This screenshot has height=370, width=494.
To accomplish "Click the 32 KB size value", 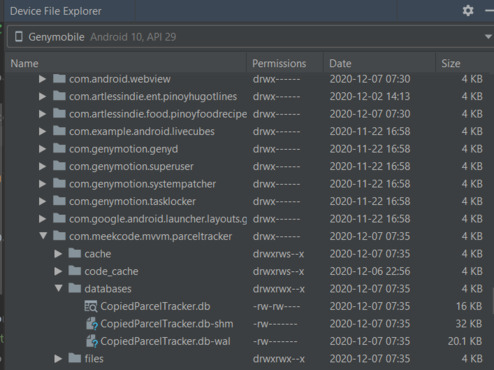I will 469,324.
